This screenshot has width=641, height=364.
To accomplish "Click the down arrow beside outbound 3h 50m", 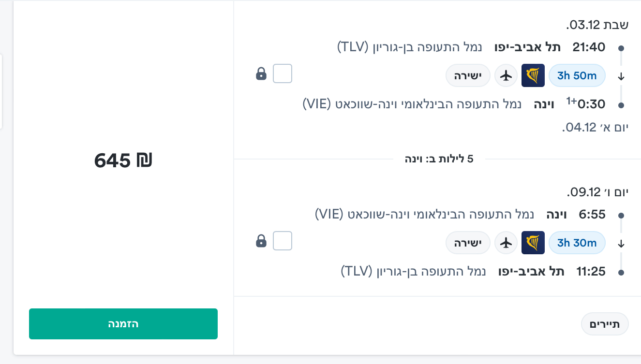I will (x=622, y=76).
